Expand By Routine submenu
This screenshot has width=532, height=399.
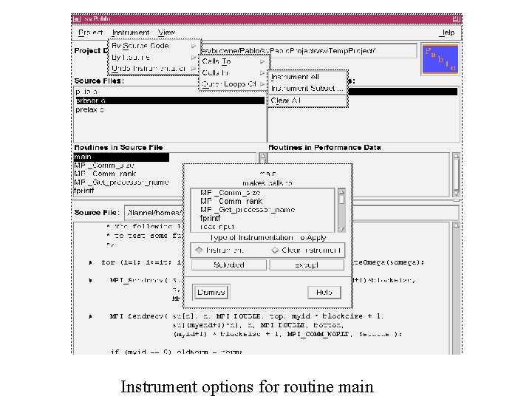point(154,58)
